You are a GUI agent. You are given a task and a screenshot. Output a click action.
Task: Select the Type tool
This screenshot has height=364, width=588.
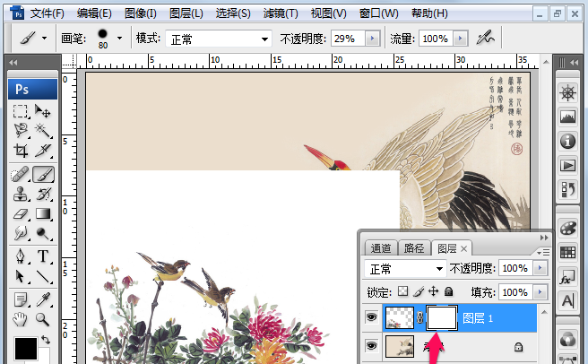43,256
